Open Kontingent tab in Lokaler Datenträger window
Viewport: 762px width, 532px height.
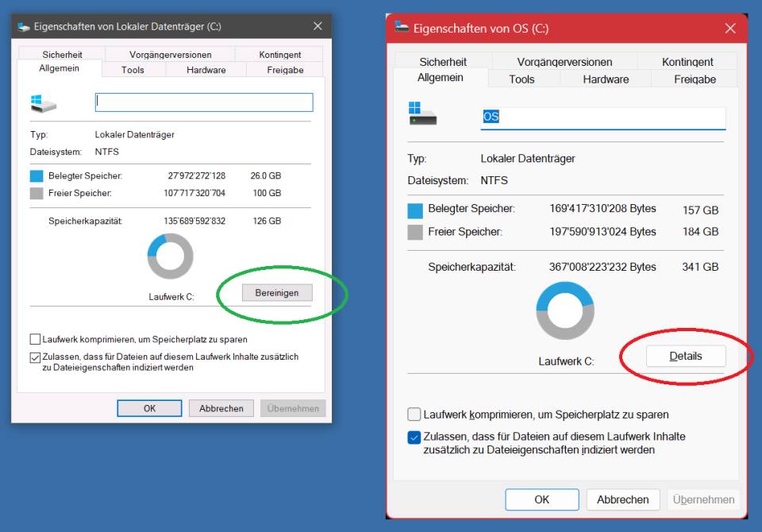280,54
